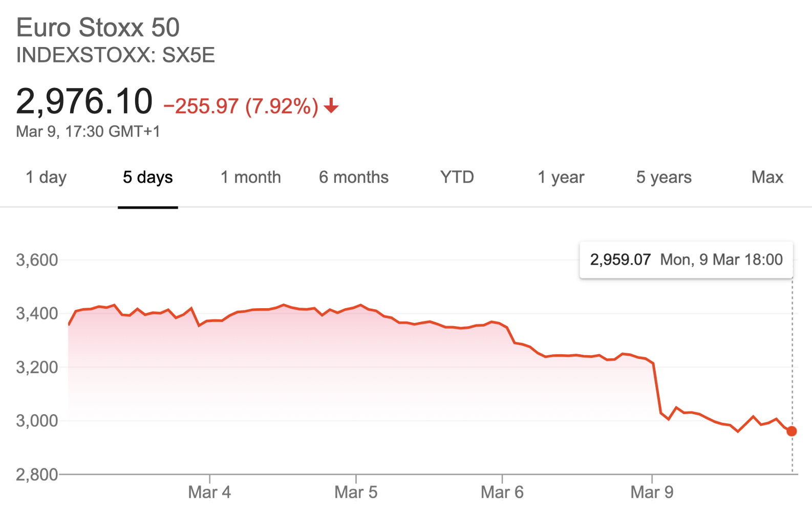
Task: Click the red down arrow icon
Action: 331,105
